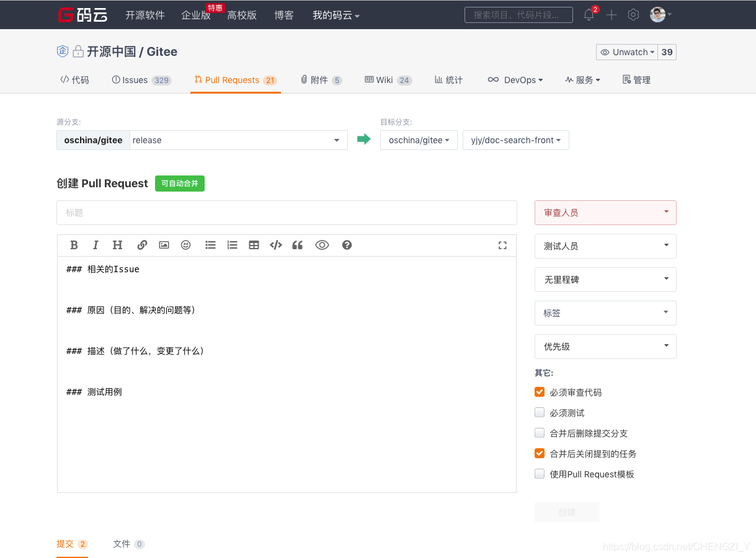Open the Pull Requests tab
The image size is (756, 558).
[x=236, y=80]
